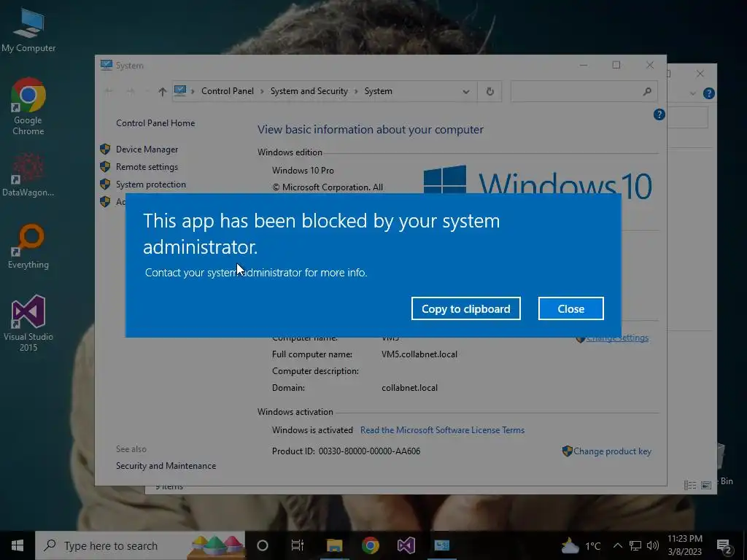Select Control Panel in the breadcrumb
The height and width of the screenshot is (560, 747).
(228, 91)
